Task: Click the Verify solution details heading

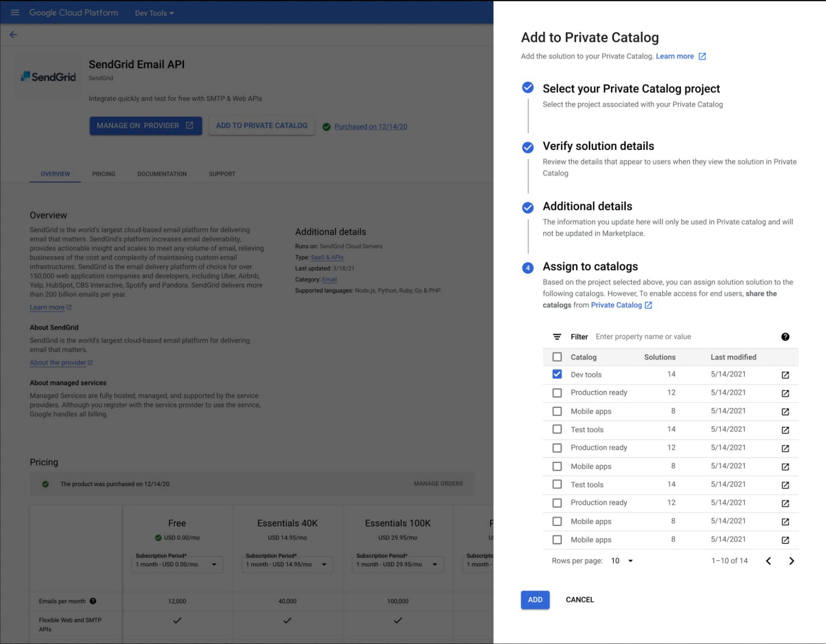Action: (x=598, y=146)
